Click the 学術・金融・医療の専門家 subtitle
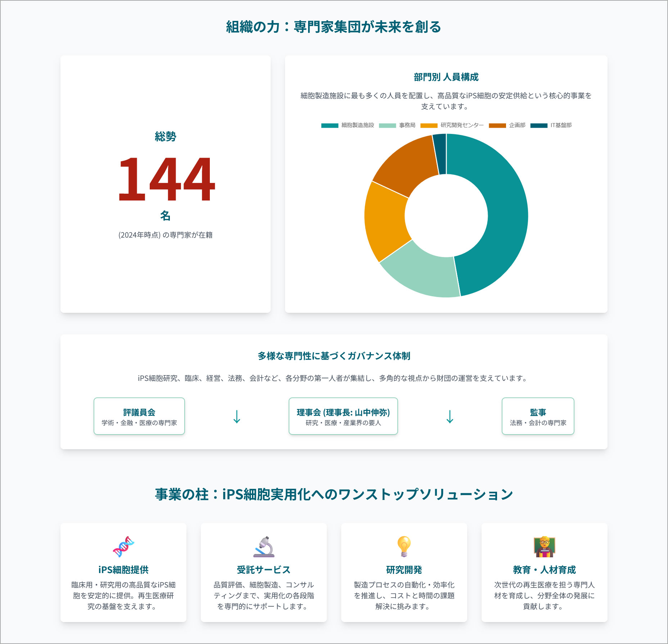 [x=139, y=423]
